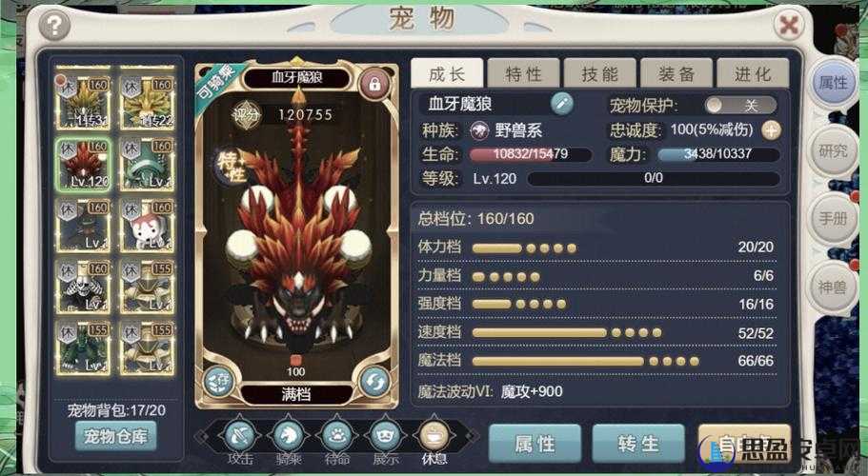Edit pet name with pencil icon
Screen dimensions: 868x476
(x=562, y=104)
